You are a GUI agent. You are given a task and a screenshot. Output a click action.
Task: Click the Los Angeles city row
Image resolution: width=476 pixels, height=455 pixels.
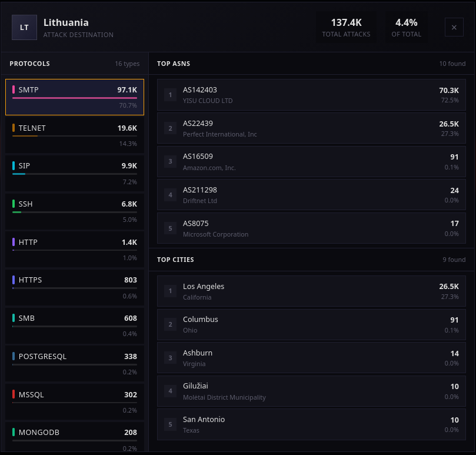pos(311,291)
